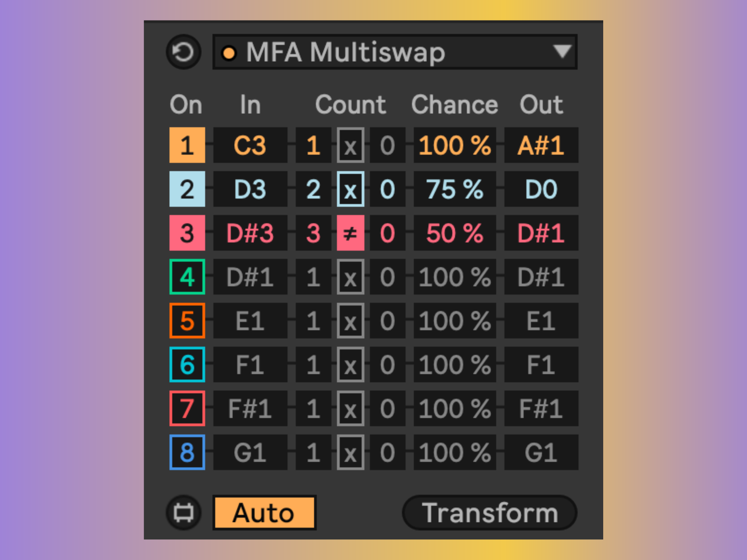Select the D0 output note field
Image resolution: width=747 pixels, height=560 pixels.
[541, 189]
